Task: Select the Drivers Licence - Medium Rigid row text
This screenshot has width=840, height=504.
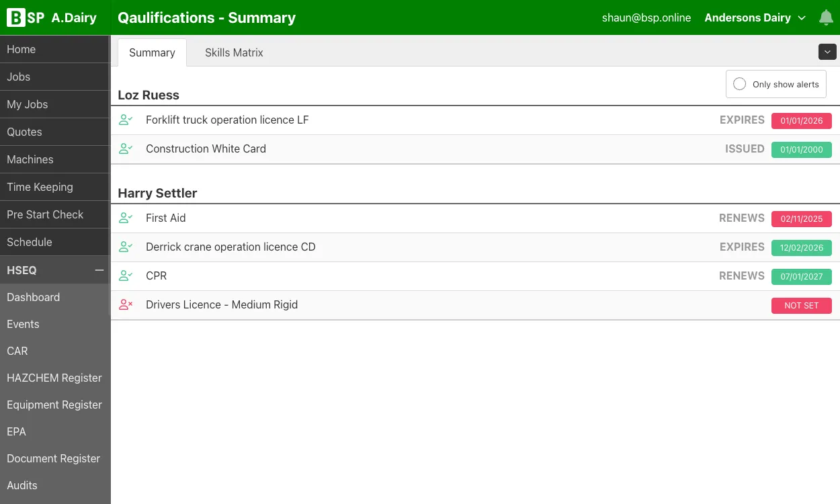Action: click(222, 305)
